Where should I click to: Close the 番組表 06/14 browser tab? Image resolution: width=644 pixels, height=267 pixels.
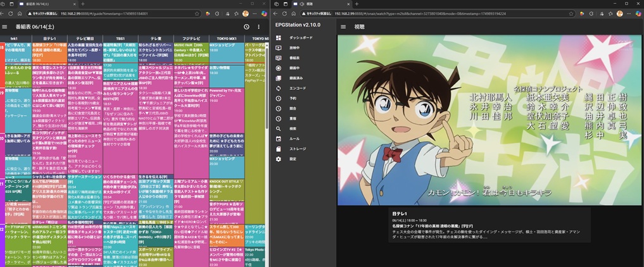coord(75,4)
